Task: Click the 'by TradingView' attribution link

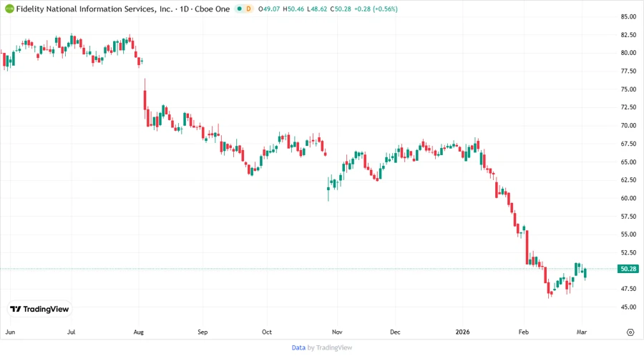Action: (x=330, y=348)
